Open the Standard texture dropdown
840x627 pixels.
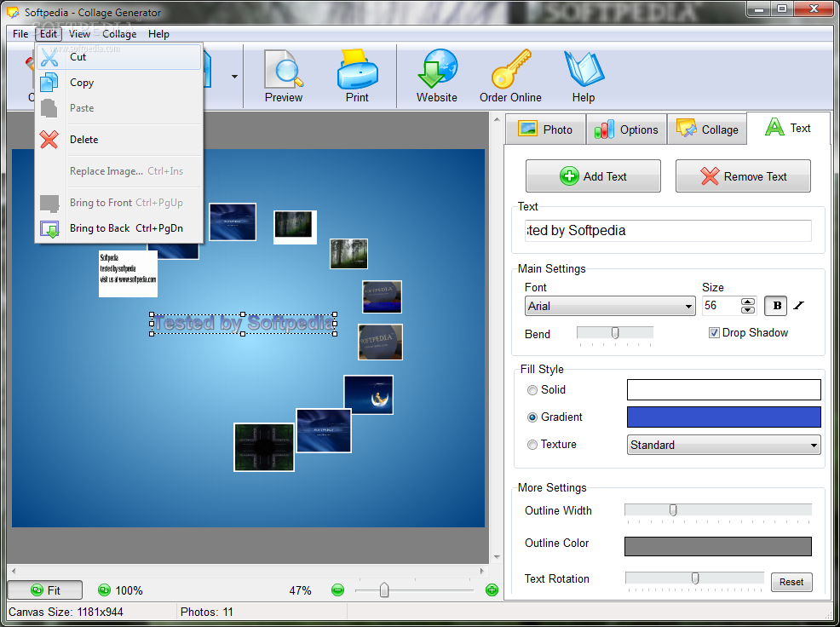click(x=724, y=445)
